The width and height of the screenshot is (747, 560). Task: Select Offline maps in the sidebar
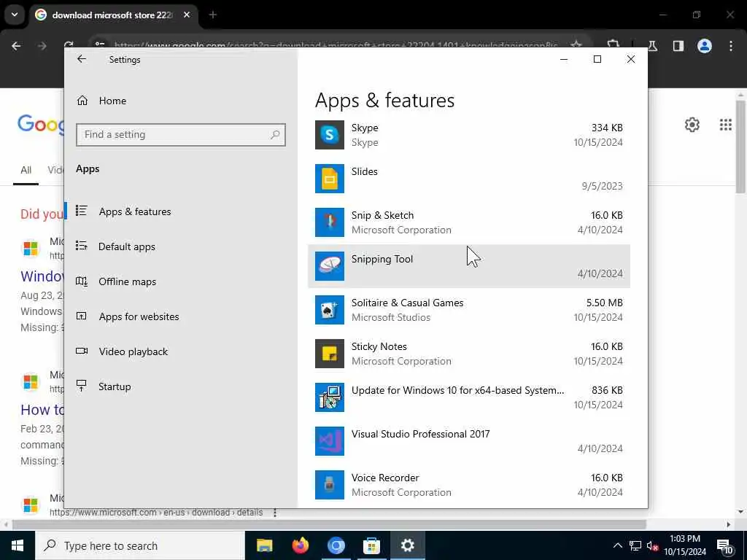pos(127,281)
